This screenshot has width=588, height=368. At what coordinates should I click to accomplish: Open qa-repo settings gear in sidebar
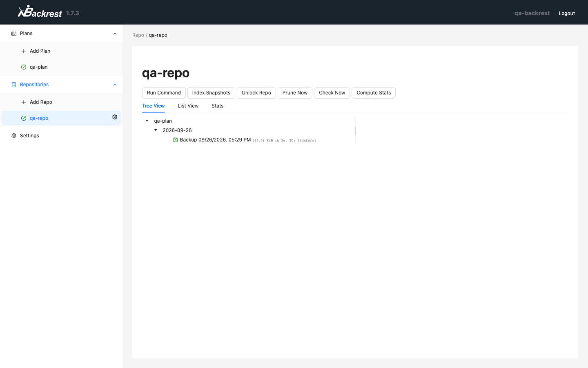point(115,117)
